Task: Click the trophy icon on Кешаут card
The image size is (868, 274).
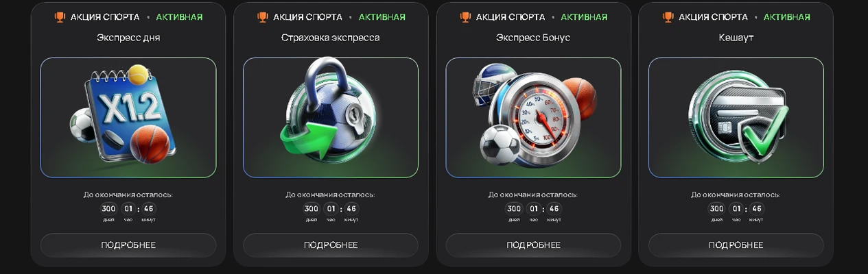Action: [x=668, y=16]
